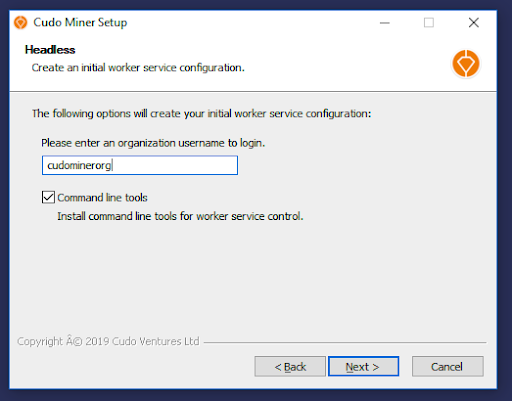Proceed with the Next button
The height and width of the screenshot is (401, 512).
pos(363,366)
